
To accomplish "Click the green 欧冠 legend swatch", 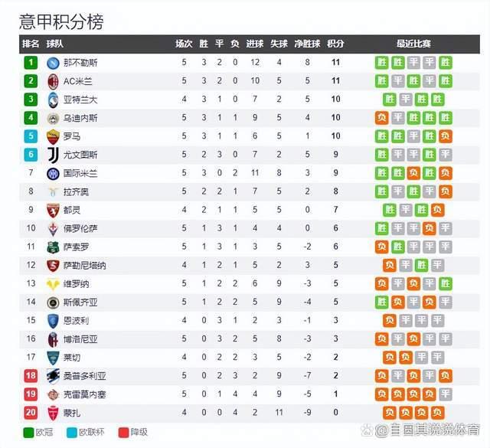I will click(x=28, y=433).
